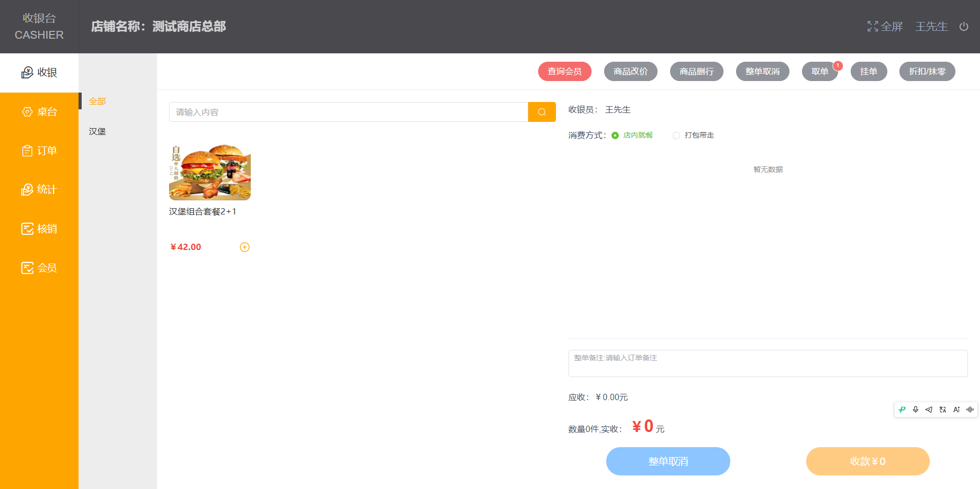This screenshot has width=980, height=489.
Task: Open the 订单 orders section
Action: click(39, 151)
